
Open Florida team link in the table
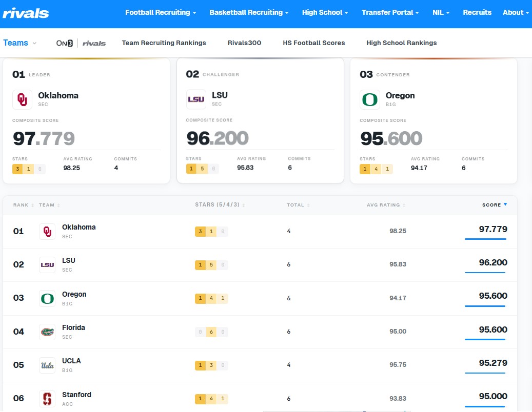pos(73,327)
